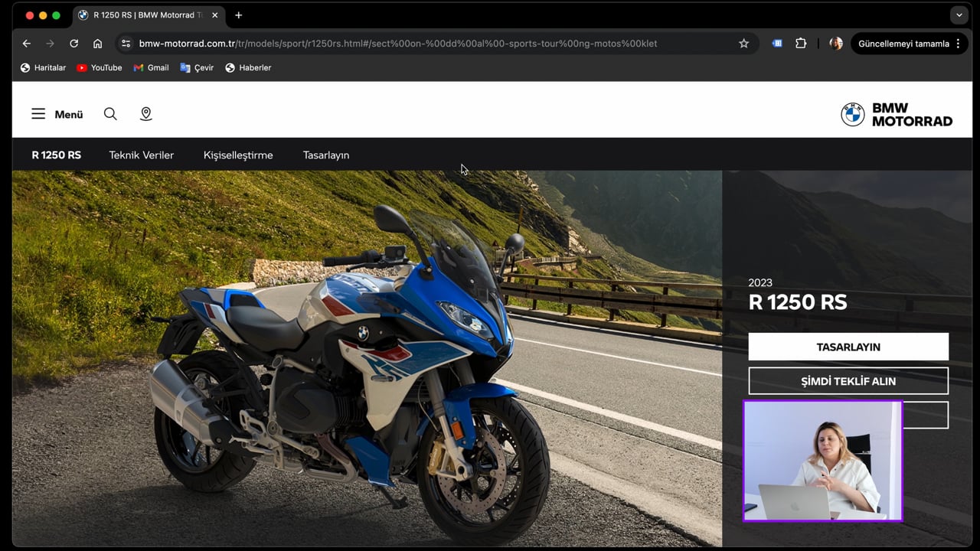Open the Teknik Veriler section
This screenshot has width=980, height=551.
[x=141, y=155]
